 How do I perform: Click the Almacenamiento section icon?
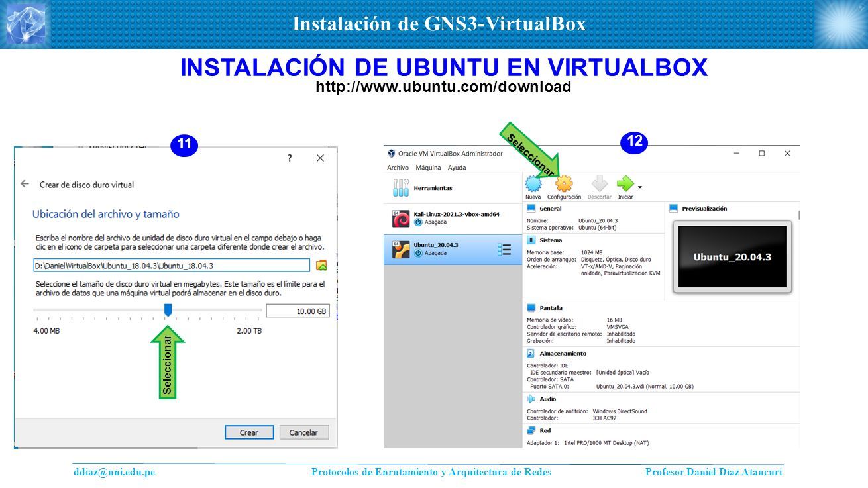pyautogui.click(x=531, y=354)
